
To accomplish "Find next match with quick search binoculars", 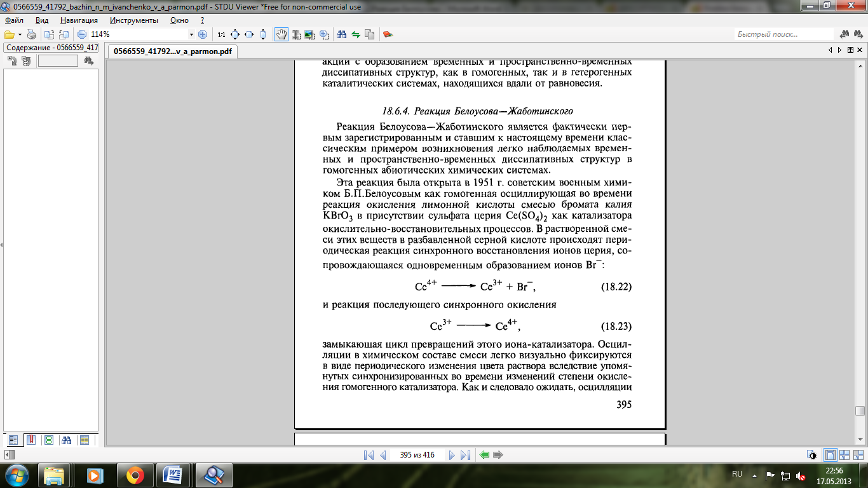I will (858, 34).
